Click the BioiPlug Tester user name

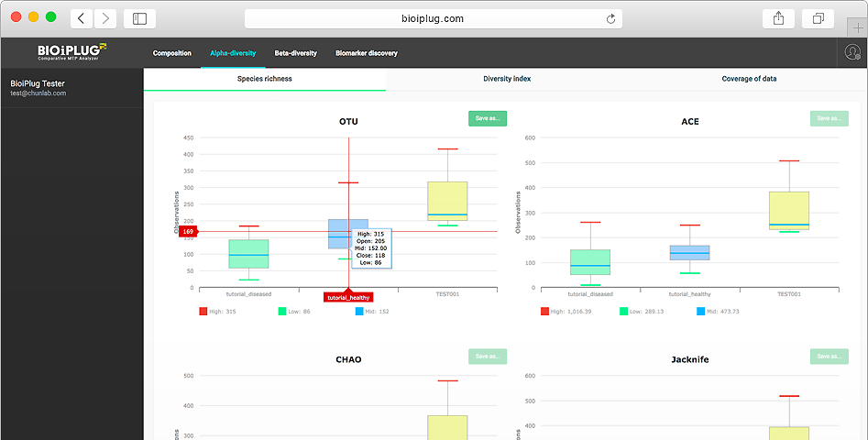click(38, 83)
